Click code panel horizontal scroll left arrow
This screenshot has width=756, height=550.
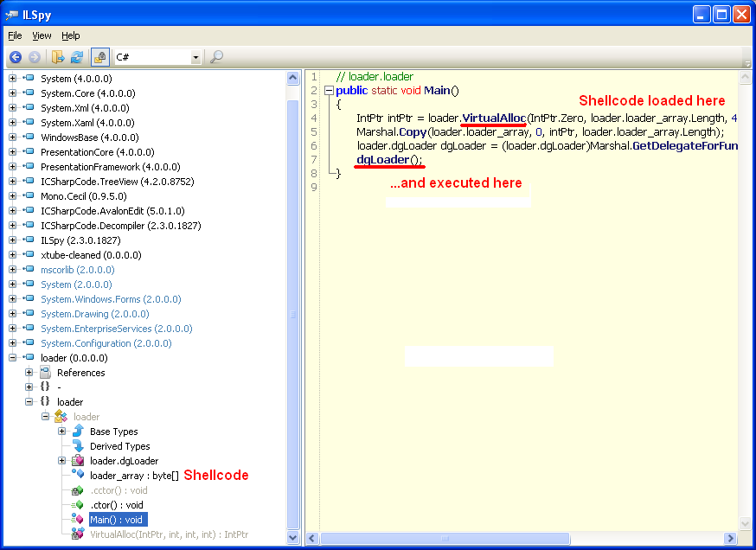[x=312, y=538]
